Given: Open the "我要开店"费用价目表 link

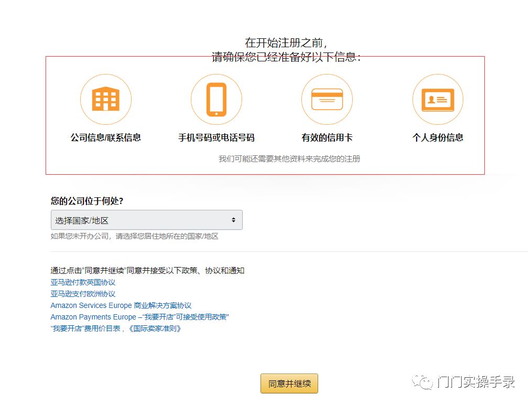Looking at the screenshot, I should pyautogui.click(x=85, y=328).
